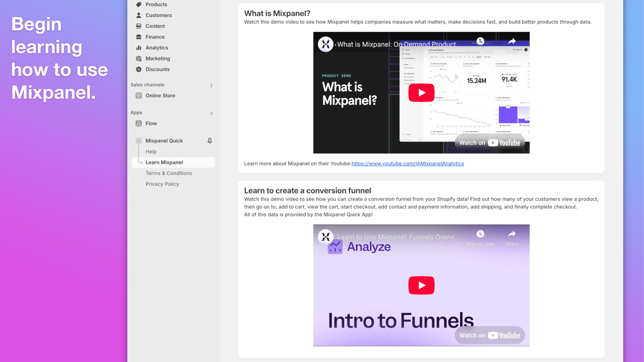The height and width of the screenshot is (362, 644).
Task: Click the Content file icon in sidebar
Action: point(138,26)
